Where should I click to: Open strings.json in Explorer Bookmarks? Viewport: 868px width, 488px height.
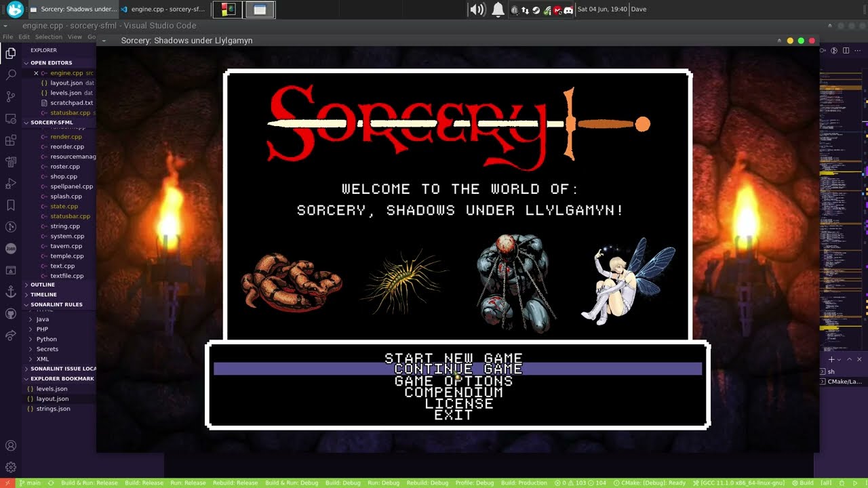(x=53, y=409)
